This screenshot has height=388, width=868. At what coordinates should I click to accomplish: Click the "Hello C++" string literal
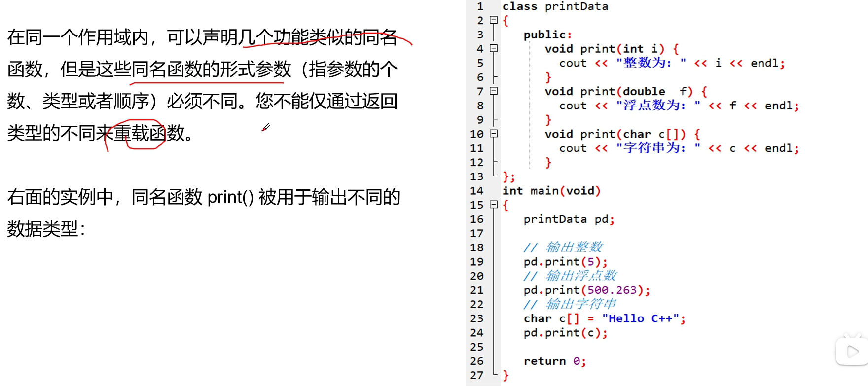(640, 318)
